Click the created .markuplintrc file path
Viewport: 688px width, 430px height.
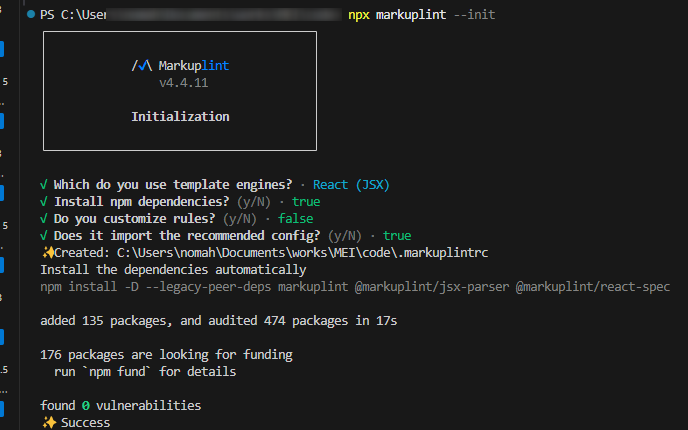point(302,253)
